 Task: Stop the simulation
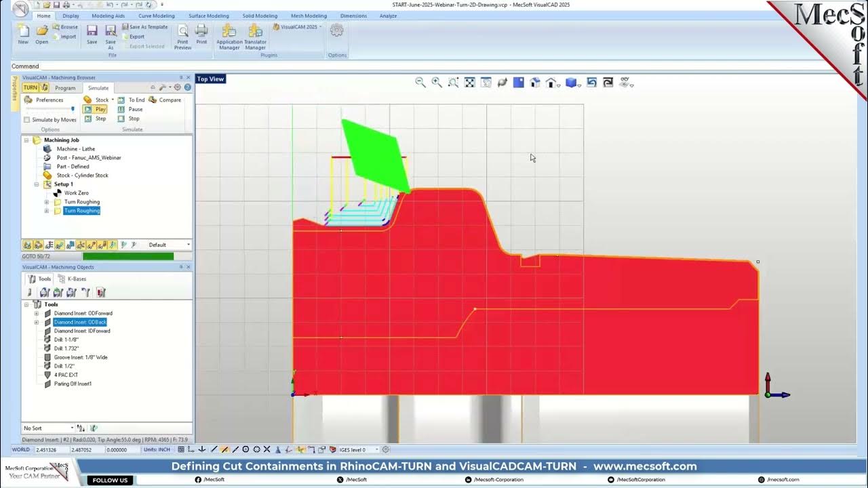(129, 119)
